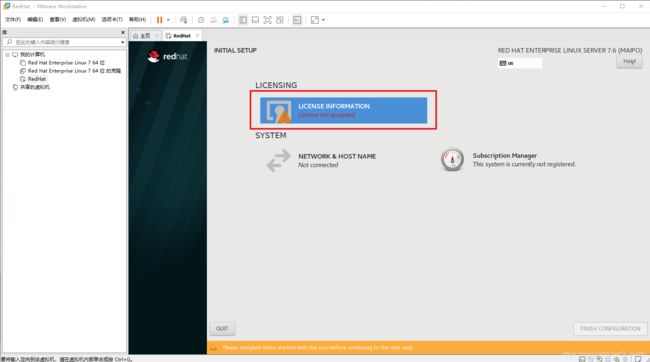Send Ctrl+Alt+Del to the virtual machine

coord(184,20)
